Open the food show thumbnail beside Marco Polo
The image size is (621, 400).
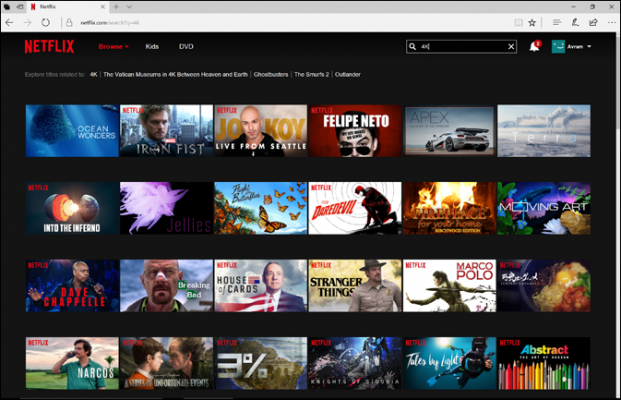(x=544, y=286)
